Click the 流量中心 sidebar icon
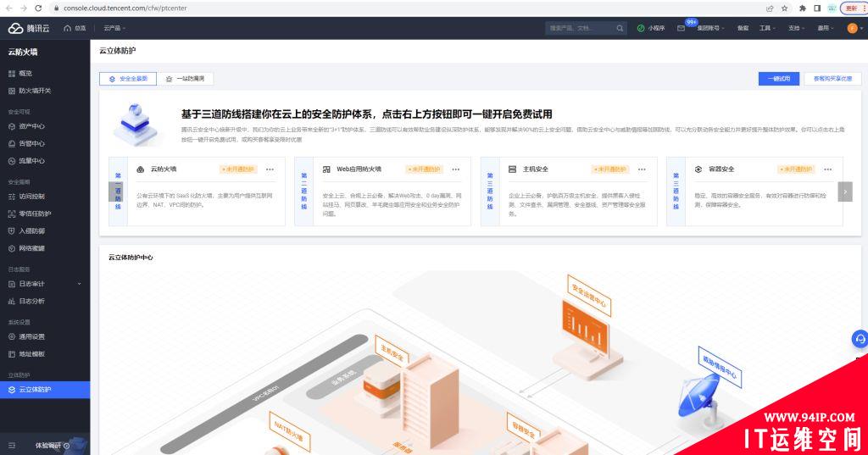Viewport: 868px width, 455px height. coord(12,161)
